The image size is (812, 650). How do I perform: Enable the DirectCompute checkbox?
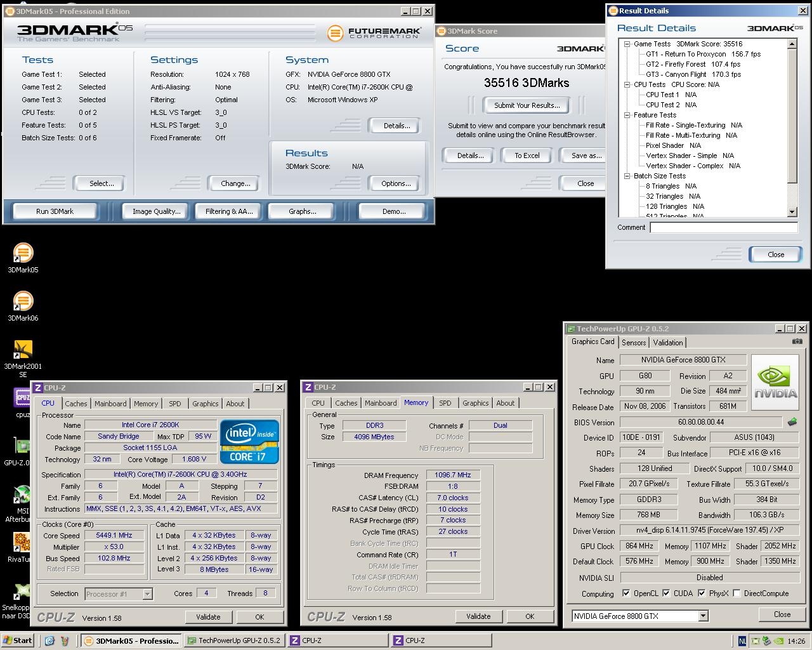tap(737, 594)
